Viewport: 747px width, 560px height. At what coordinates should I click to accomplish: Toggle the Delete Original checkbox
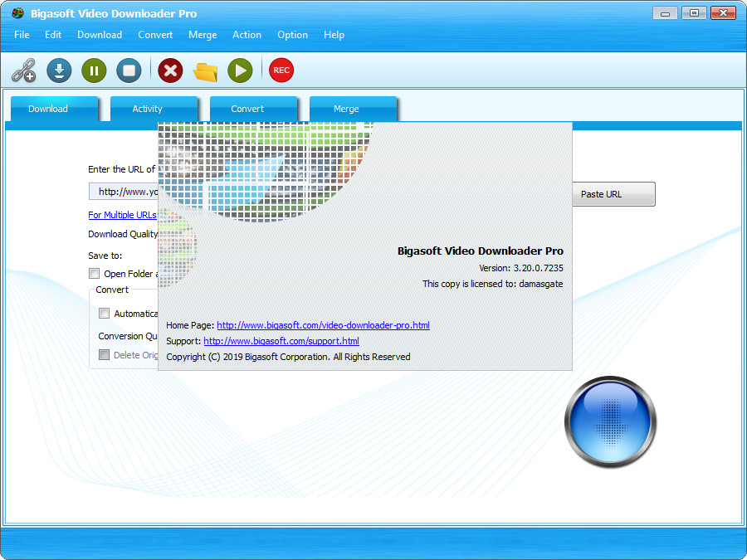[104, 355]
